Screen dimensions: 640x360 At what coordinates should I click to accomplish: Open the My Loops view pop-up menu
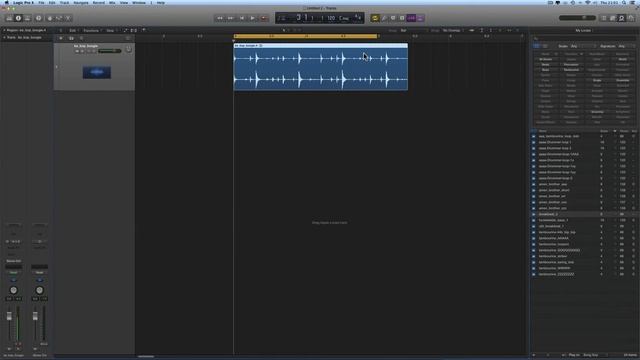tap(584, 31)
